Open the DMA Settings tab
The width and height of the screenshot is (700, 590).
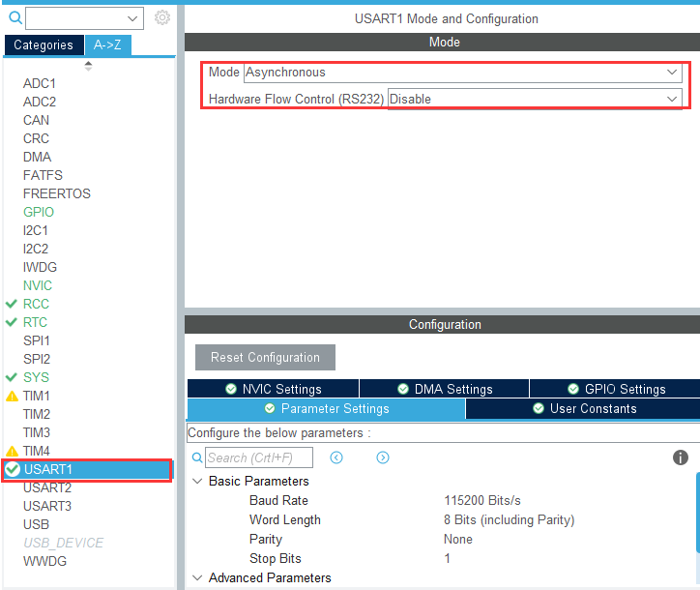pos(445,389)
